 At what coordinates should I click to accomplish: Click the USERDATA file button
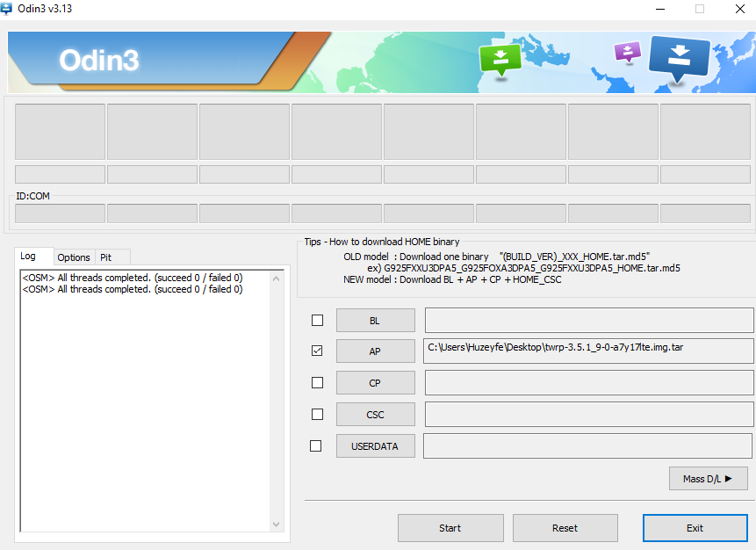[375, 446]
